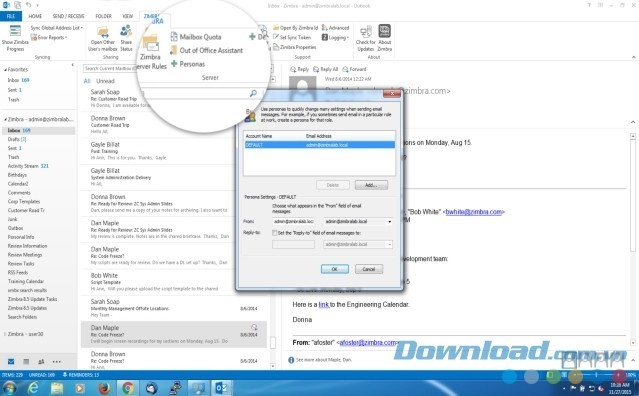Click the Delete persona button

tap(333, 185)
